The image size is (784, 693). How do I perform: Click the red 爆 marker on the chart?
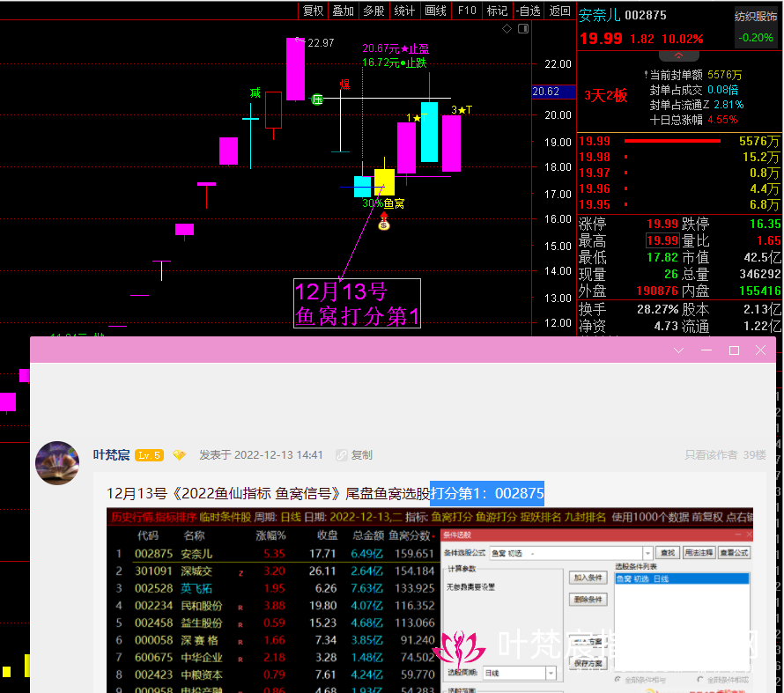click(344, 85)
